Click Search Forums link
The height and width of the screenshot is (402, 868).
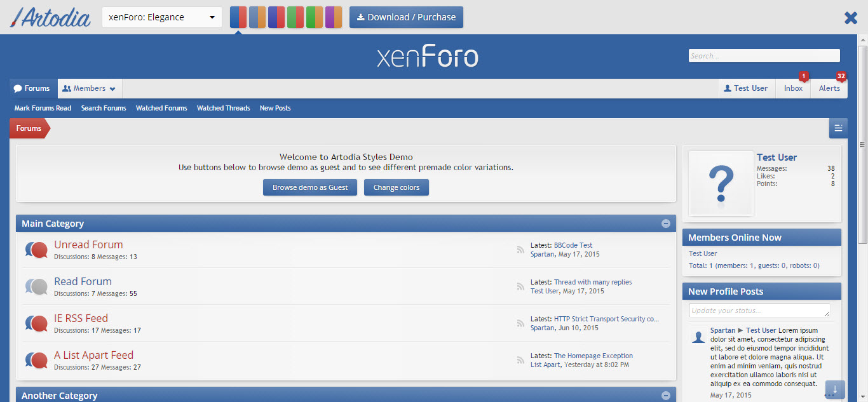tap(104, 108)
